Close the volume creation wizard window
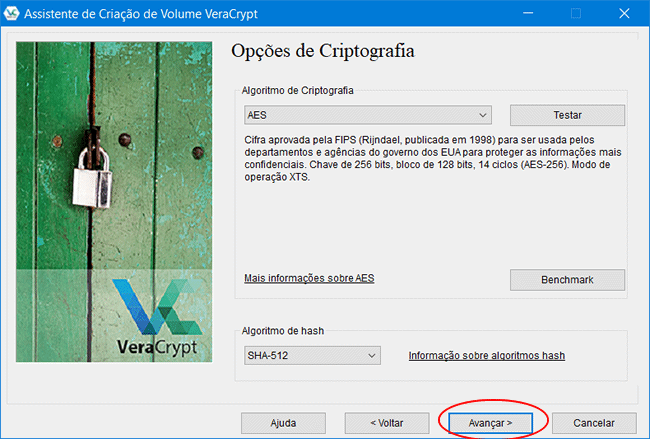The image size is (650, 439). 622,14
